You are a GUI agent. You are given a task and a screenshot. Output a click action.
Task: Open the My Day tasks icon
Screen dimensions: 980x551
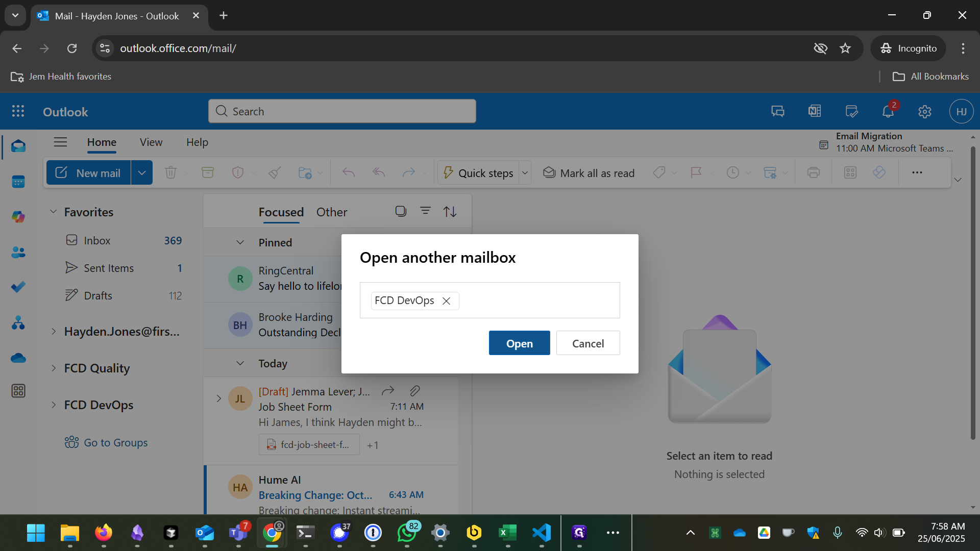click(851, 111)
